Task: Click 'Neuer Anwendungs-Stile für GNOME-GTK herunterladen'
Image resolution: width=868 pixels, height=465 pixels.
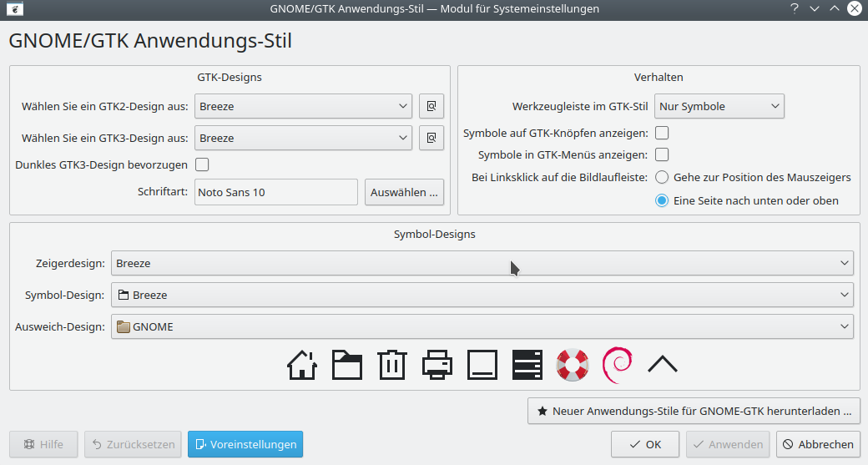Action: (x=694, y=411)
